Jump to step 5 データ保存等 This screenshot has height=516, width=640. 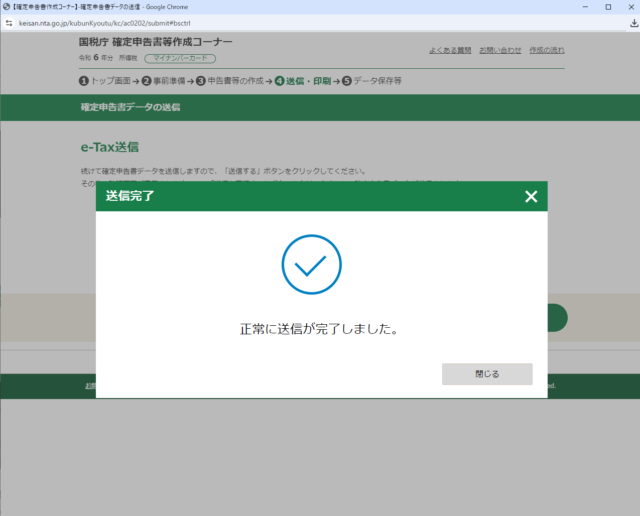[x=371, y=80]
